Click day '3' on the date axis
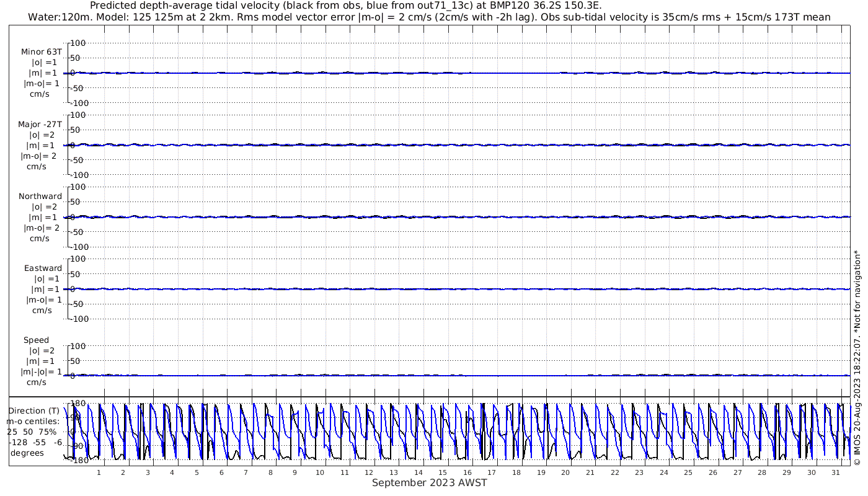The height and width of the screenshot is (496, 868). (148, 472)
